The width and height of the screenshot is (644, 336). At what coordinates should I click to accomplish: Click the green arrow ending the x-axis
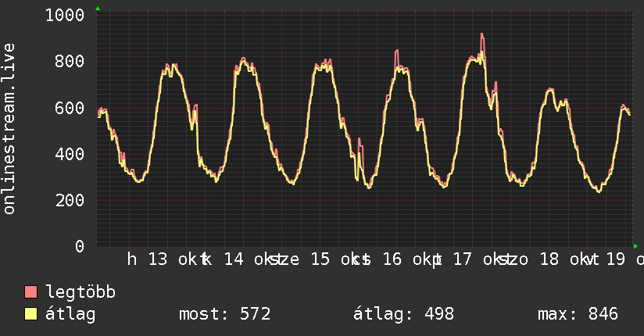(635, 246)
